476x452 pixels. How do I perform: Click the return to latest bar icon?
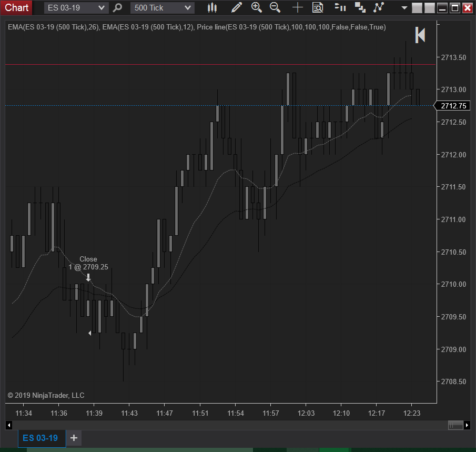click(x=420, y=35)
